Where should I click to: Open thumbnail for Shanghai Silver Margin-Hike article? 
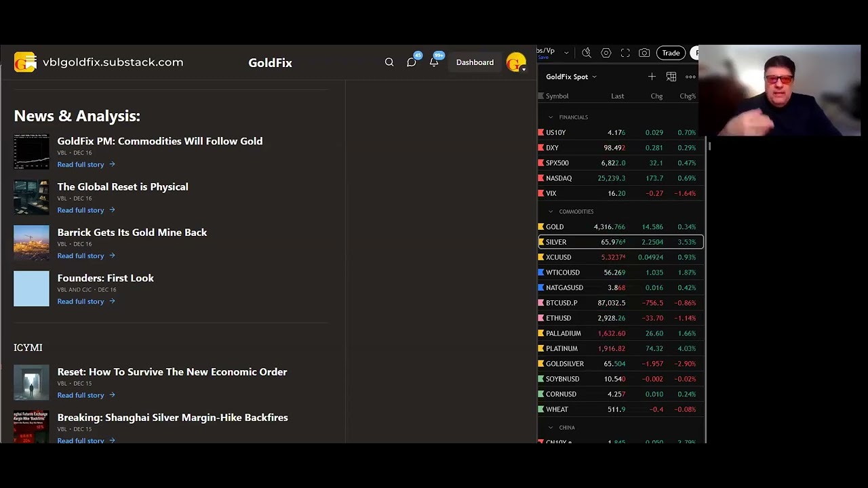(x=31, y=427)
